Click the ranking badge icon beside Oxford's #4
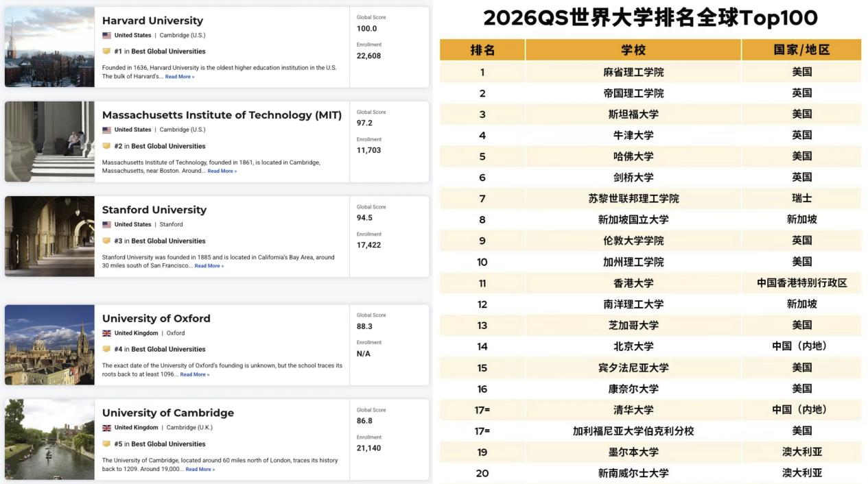 click(x=106, y=349)
